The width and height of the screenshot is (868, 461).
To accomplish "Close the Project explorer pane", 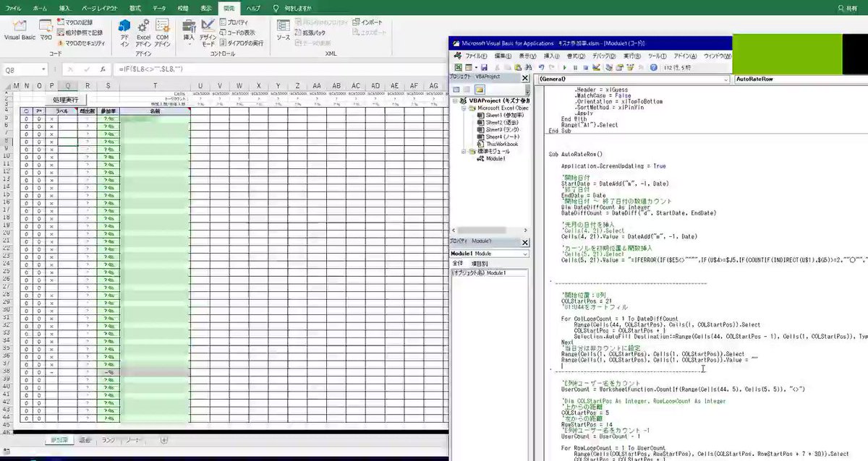I will pos(524,78).
